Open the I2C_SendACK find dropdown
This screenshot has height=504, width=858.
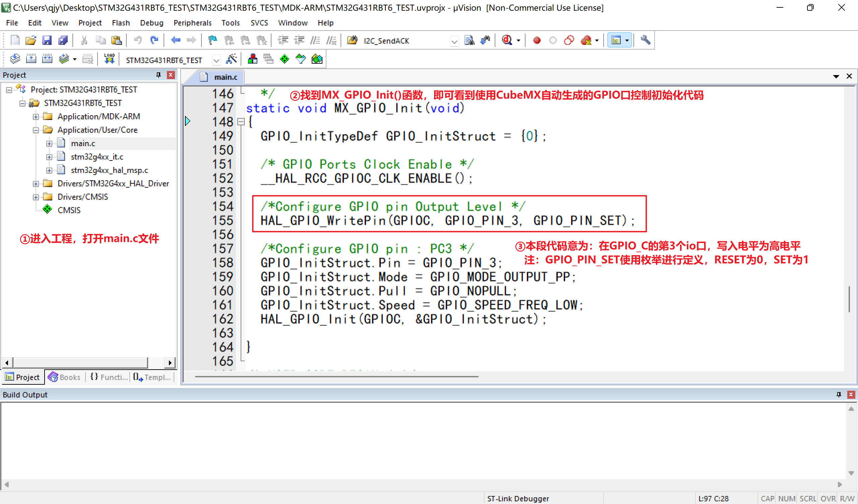pyautogui.click(x=454, y=41)
